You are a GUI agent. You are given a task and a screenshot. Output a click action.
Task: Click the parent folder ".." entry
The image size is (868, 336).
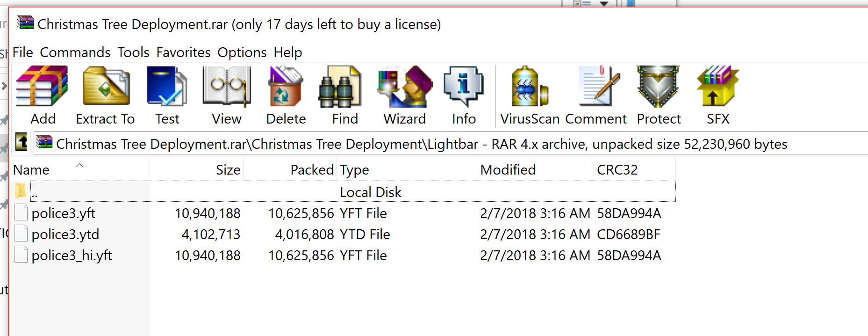tap(35, 192)
